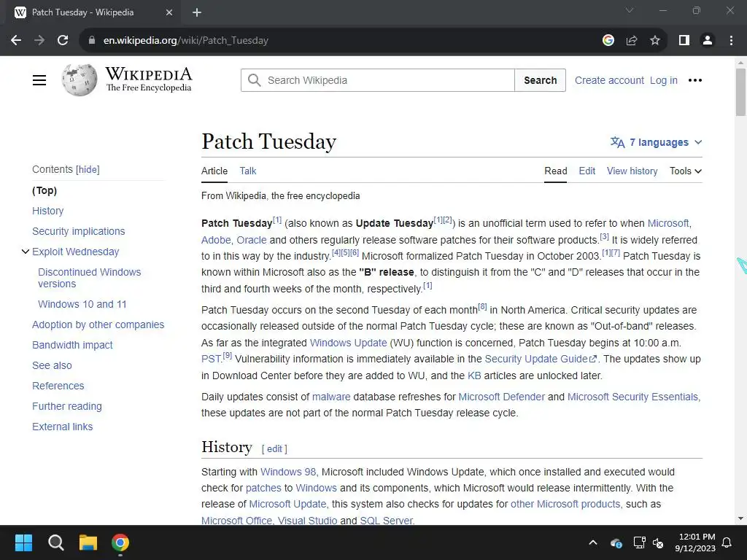Click the Wikipedia globe logo

click(x=80, y=80)
